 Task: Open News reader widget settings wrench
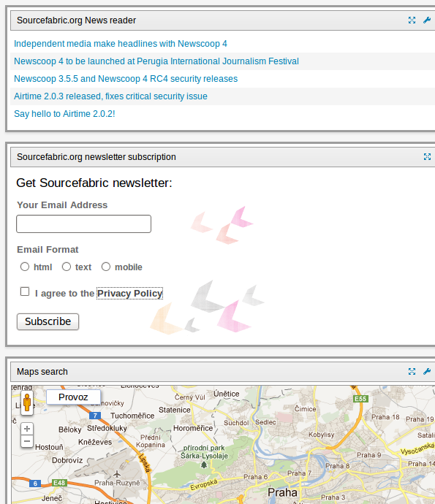(427, 20)
